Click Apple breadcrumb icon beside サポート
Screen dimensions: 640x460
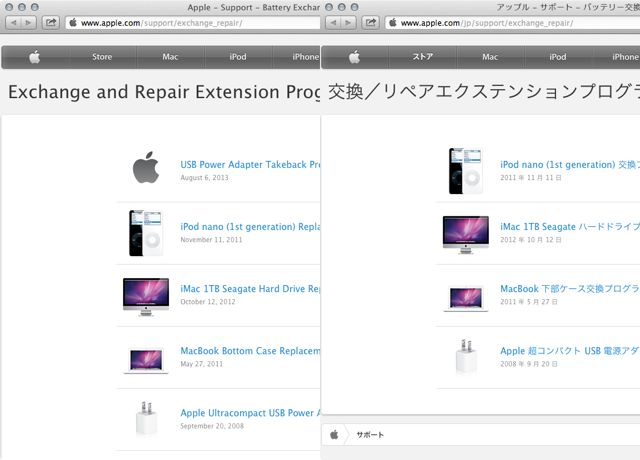point(334,435)
